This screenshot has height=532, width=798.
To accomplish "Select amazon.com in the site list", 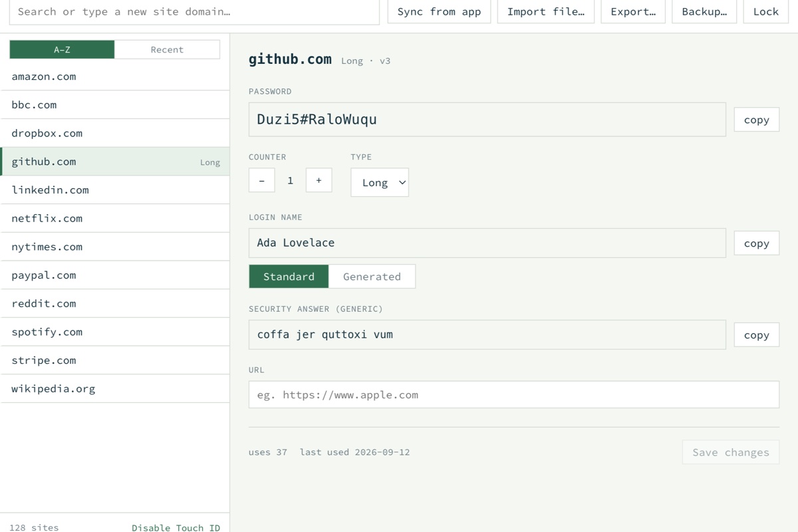I will click(x=115, y=76).
